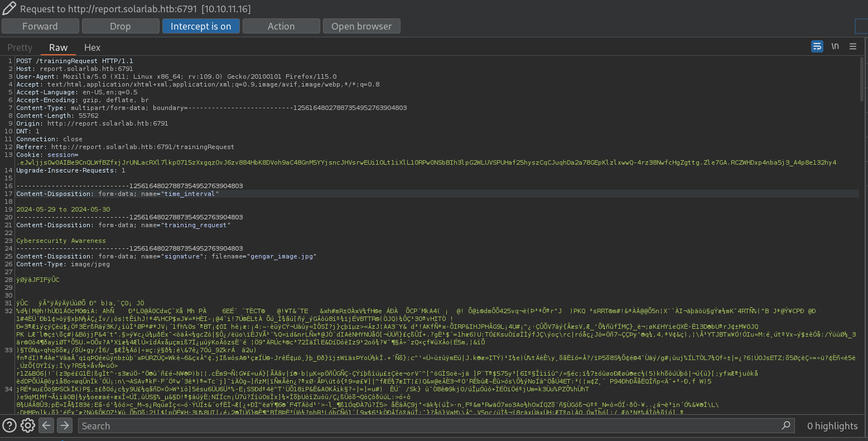
Task: Go to previous search match arrow
Action: click(46, 425)
